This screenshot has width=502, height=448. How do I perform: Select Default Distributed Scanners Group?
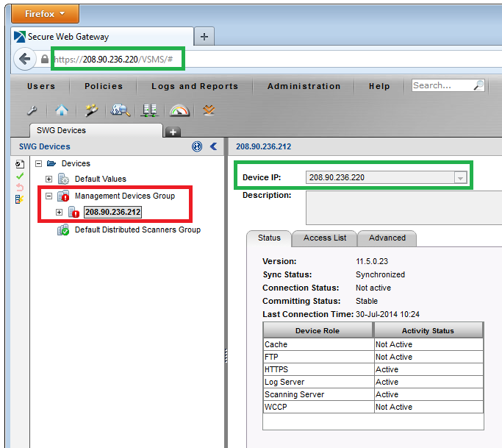(137, 230)
